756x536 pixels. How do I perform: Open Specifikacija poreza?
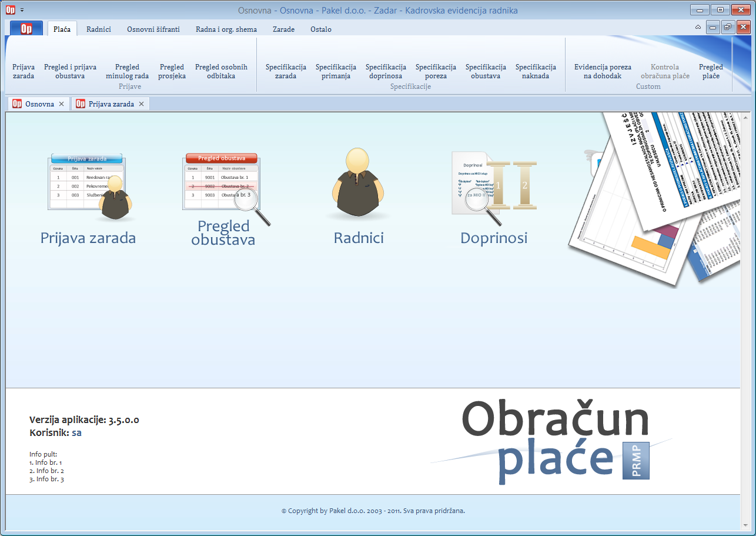pyautogui.click(x=436, y=71)
